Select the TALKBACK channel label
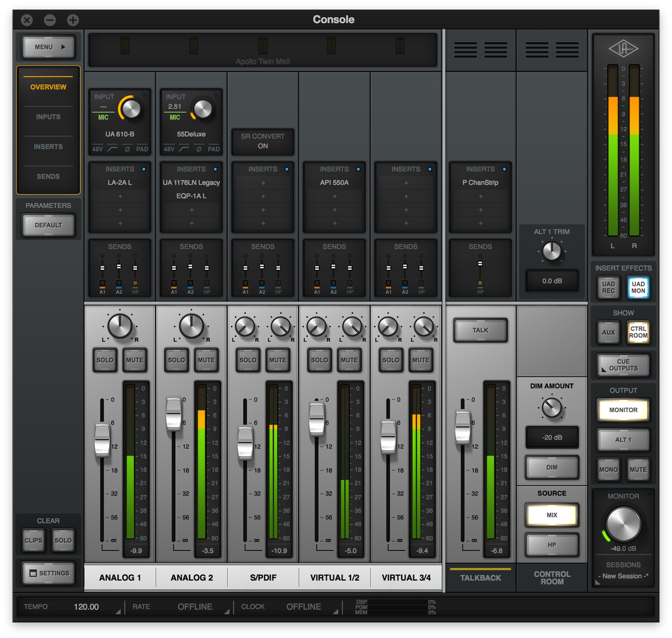 point(480,578)
